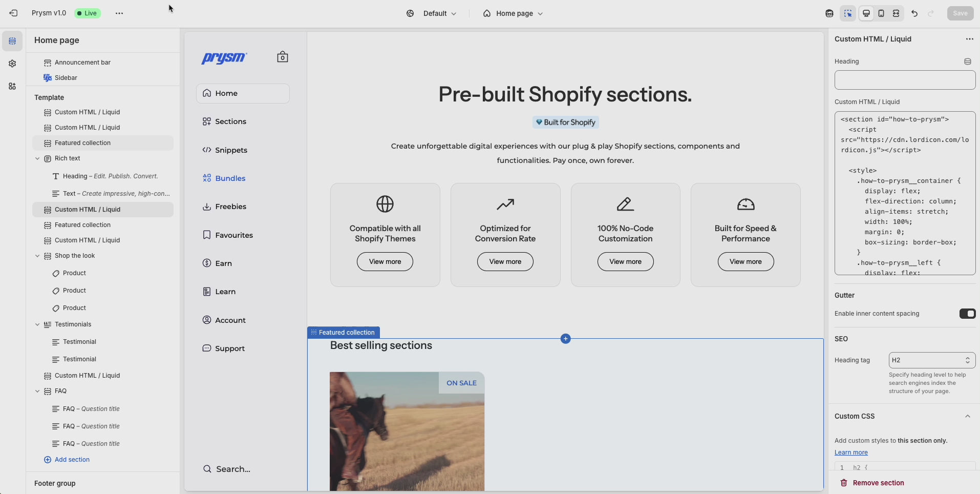This screenshot has width=980, height=494.
Task: Open the Learn more link
Action: coord(850,452)
